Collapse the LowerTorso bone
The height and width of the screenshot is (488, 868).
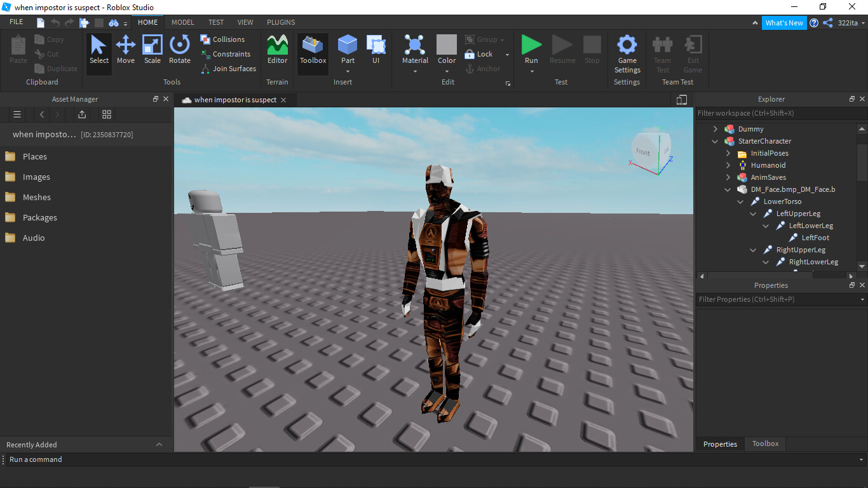(x=741, y=201)
